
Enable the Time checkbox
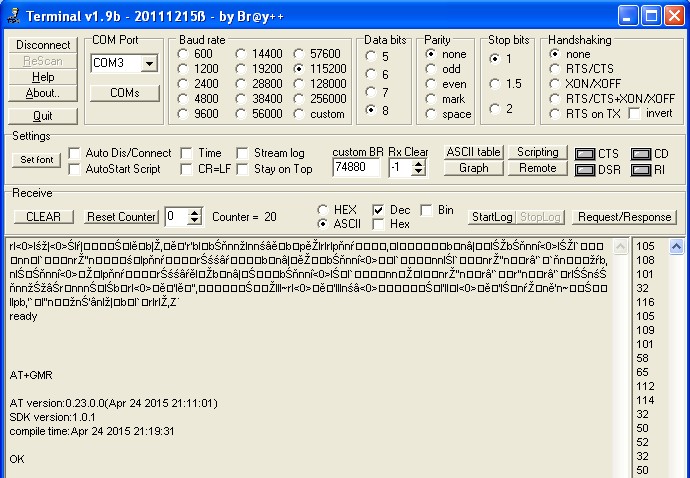187,153
